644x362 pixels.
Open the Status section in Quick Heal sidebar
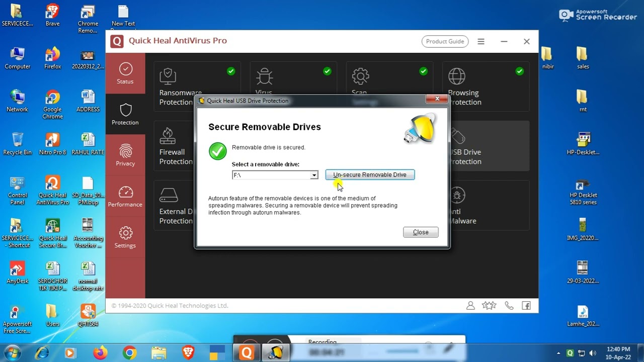click(x=125, y=73)
